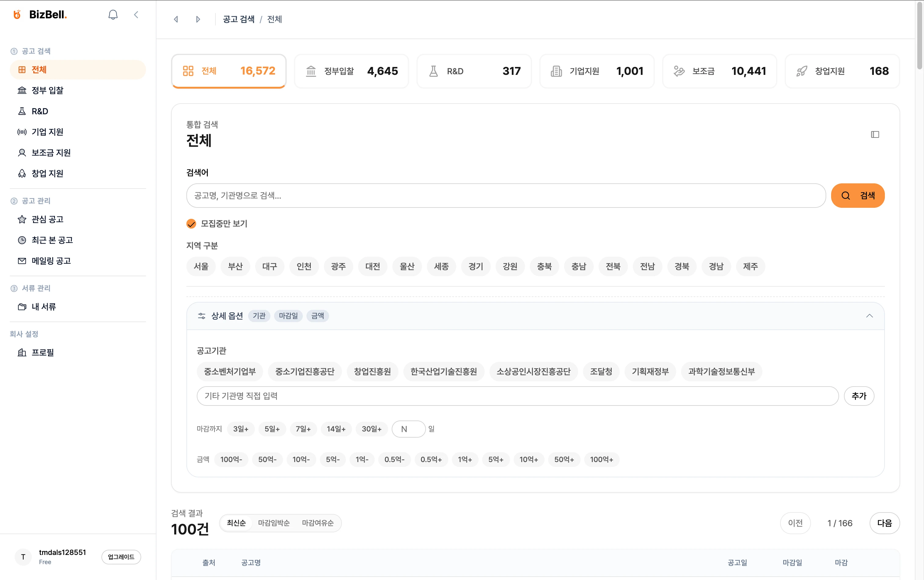Screen dimensions: 924x580
Task: Switch to the 정부입찰 category tab
Action: pos(351,71)
